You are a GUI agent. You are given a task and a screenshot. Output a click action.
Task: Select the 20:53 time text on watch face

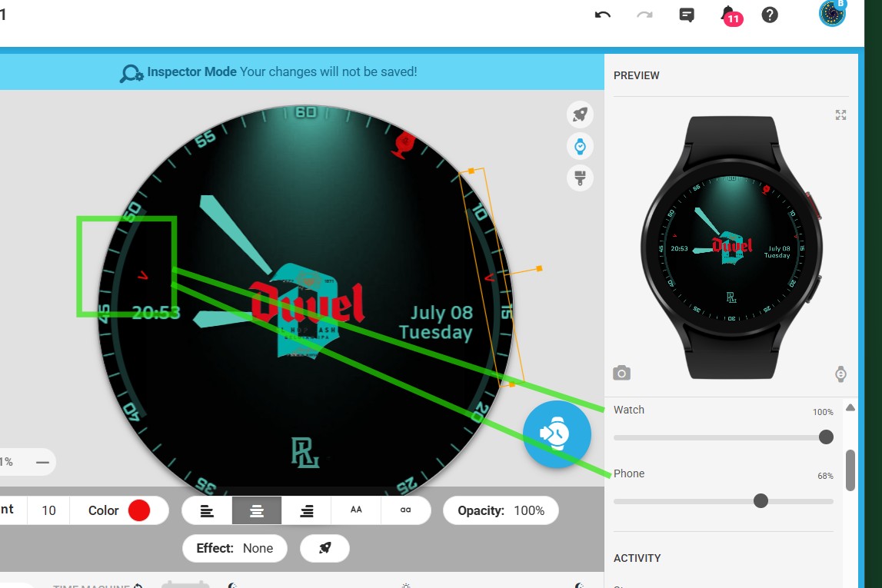pyautogui.click(x=156, y=313)
